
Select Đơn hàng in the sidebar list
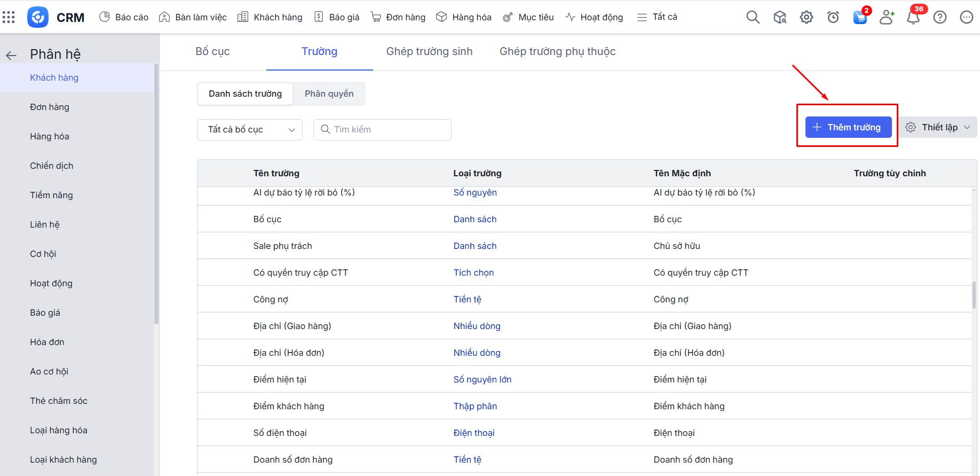pyautogui.click(x=50, y=107)
